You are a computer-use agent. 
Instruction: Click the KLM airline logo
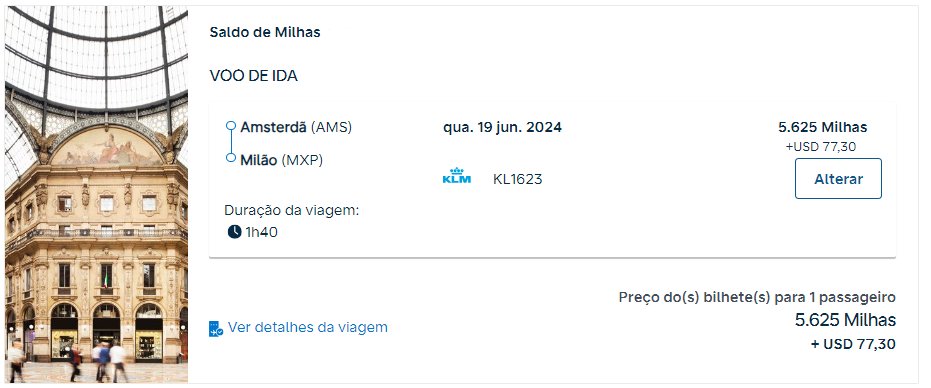click(457, 176)
